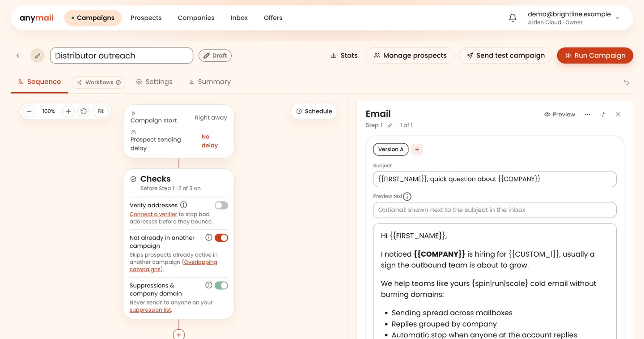Open the notifications bell
The image size is (644, 339).
click(513, 18)
